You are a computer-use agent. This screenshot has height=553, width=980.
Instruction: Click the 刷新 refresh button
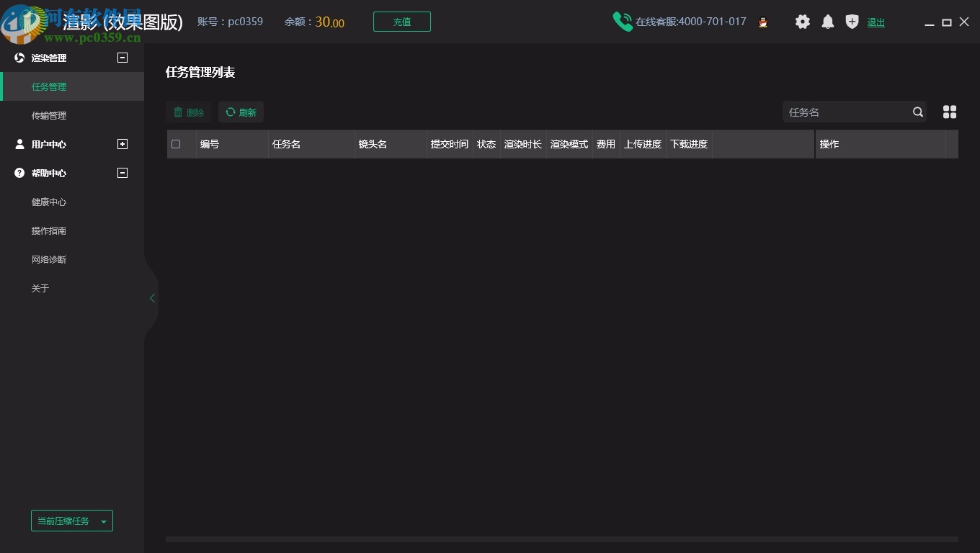click(241, 112)
